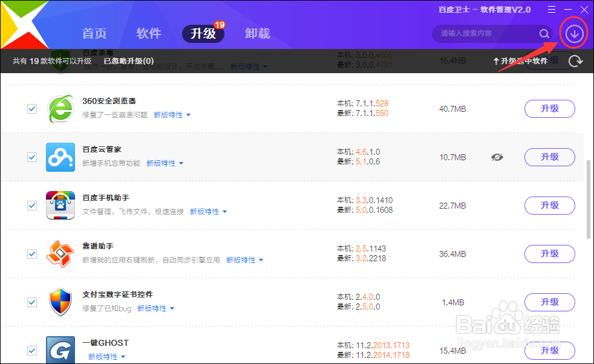The width and height of the screenshot is (594, 364).
Task: Open the 360安全浏览器 application icon
Action: click(60, 109)
